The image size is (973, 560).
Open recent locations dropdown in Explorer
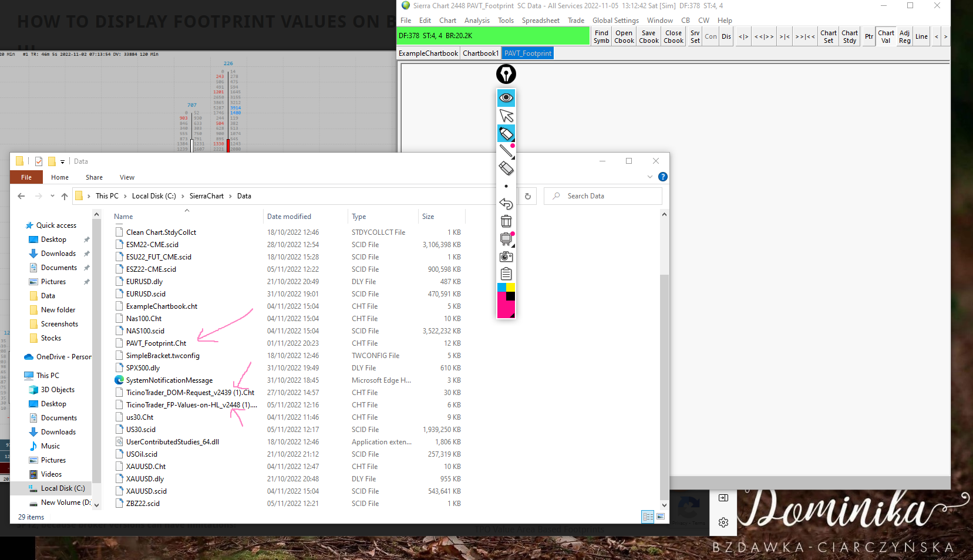(x=52, y=196)
